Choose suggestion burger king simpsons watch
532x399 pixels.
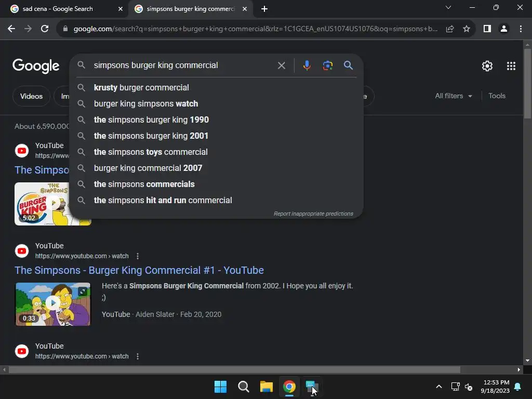(x=216, y=104)
